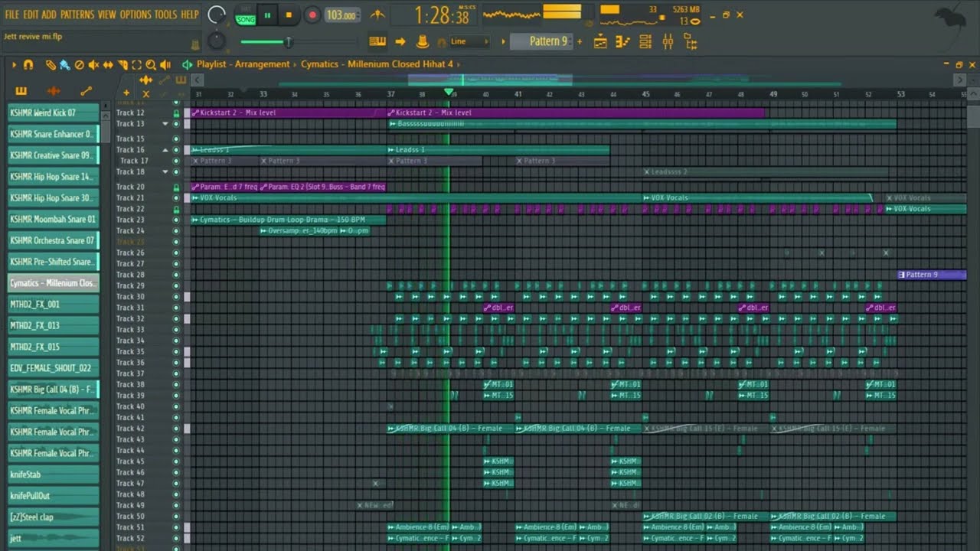The height and width of the screenshot is (551, 980).
Task: Click the Playlist - Arrangement breadcrumb
Action: [x=243, y=64]
